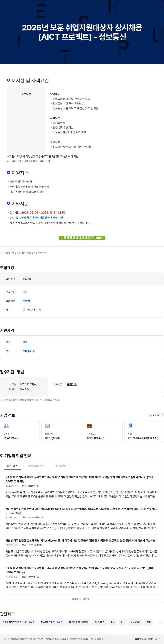The height and width of the screenshot is (644, 164).
Task: Click the 산업(업종) briefcase icon
Action: coord(89,426)
